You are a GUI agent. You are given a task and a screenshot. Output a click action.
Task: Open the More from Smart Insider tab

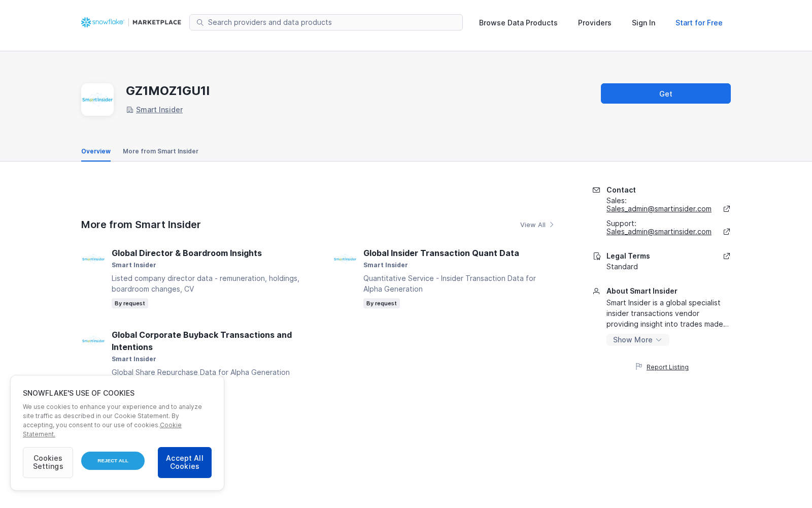click(x=160, y=151)
